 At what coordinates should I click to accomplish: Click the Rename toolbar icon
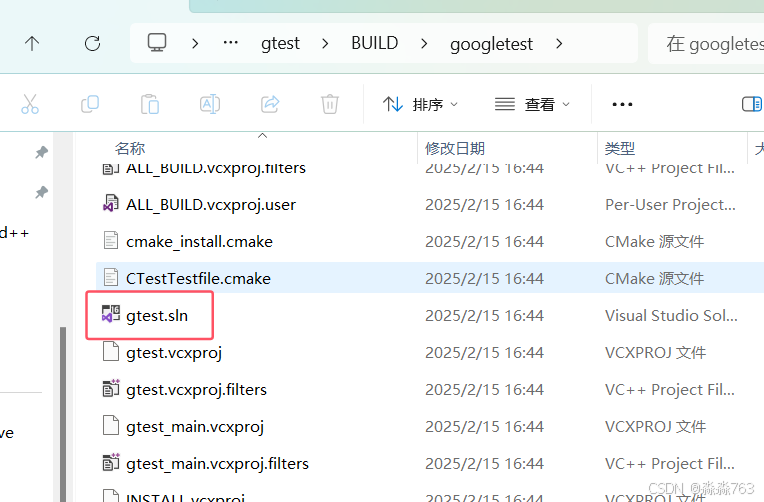coord(210,104)
